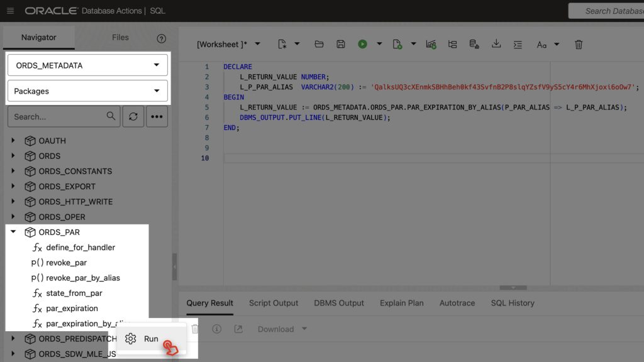Show the explain plan diagram
Screen dimensions: 644x362
452,45
